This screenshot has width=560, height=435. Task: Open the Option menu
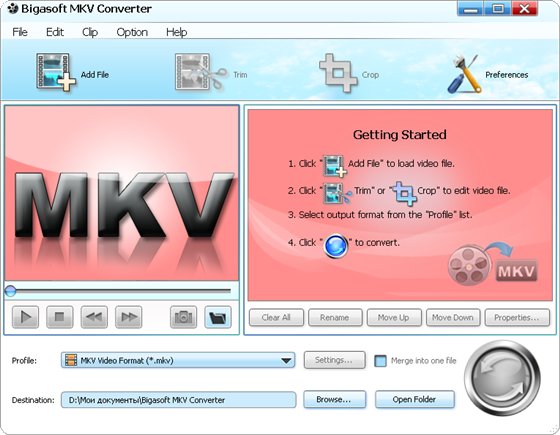coord(132,32)
